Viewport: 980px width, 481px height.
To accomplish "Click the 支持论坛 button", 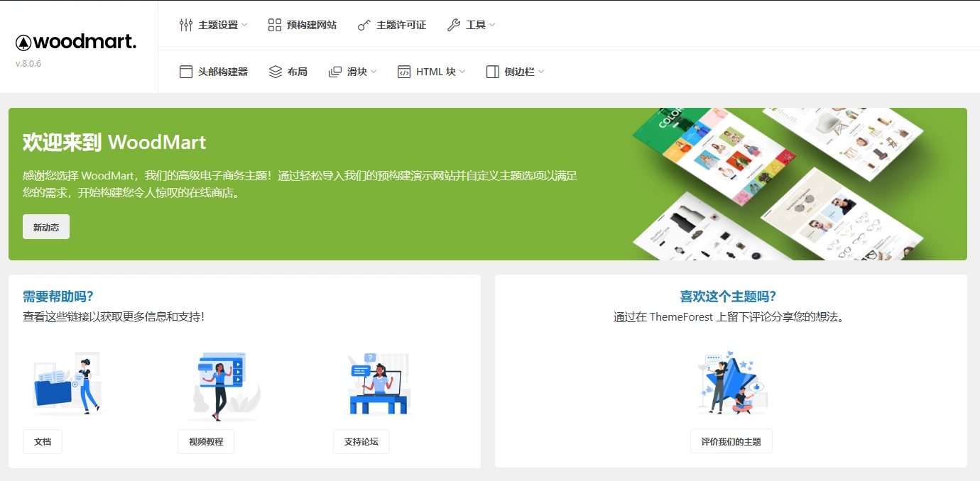I will 361,441.
